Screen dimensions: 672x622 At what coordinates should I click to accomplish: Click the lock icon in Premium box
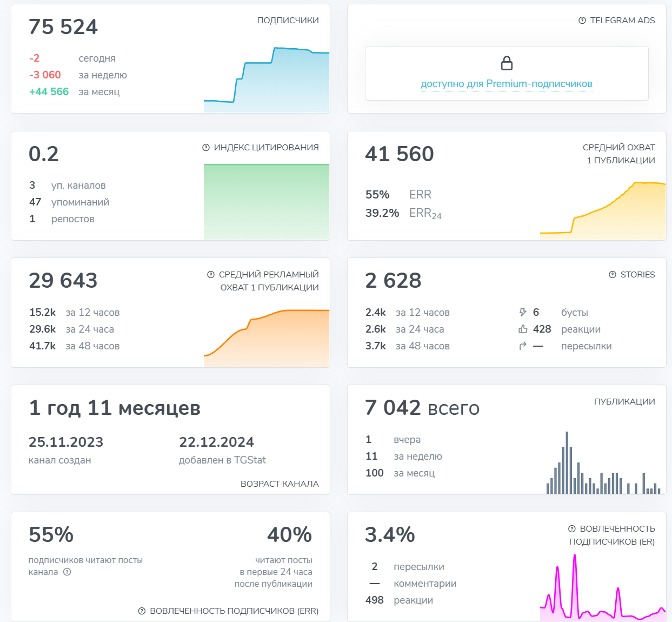[x=507, y=63]
